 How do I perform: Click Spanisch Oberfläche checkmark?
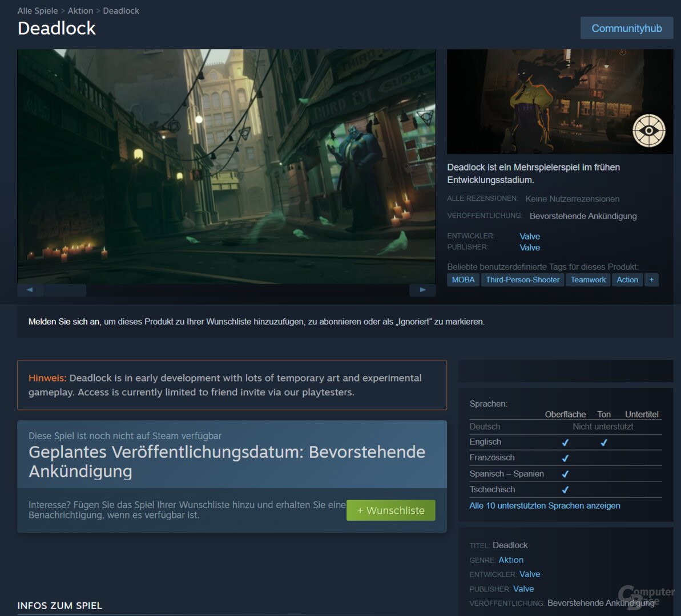click(x=565, y=474)
